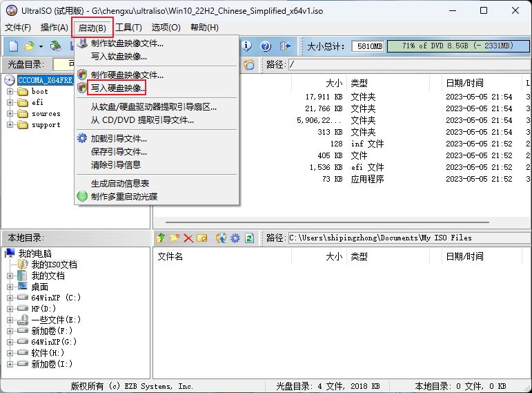This screenshot has height=393, width=532.
Task: Expand the boot folder in tree
Action: (10, 91)
